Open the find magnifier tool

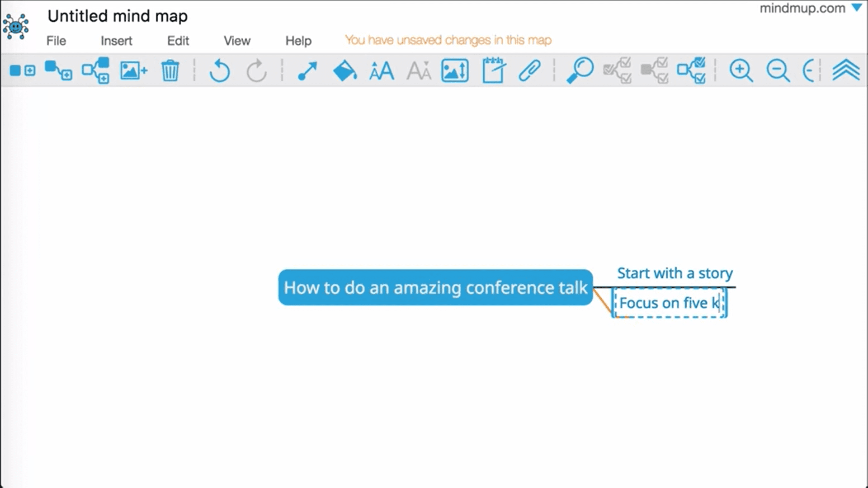coord(580,70)
